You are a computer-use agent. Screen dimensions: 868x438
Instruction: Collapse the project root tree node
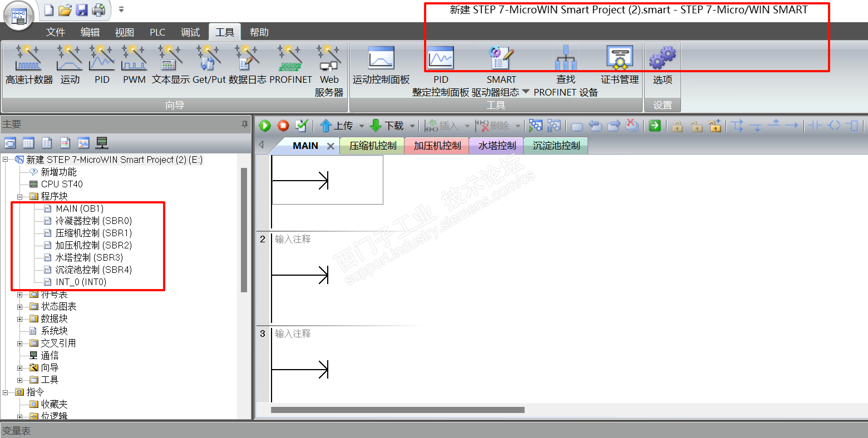(x=5, y=160)
